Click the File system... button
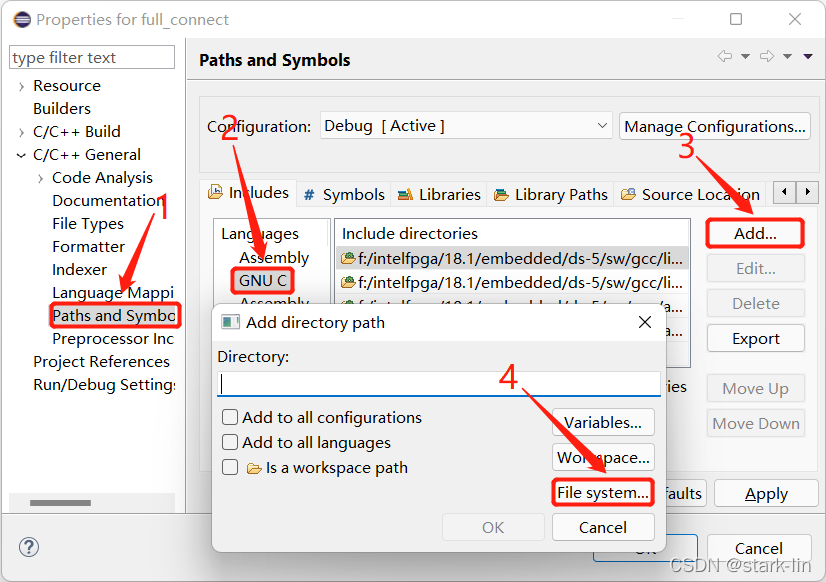Viewport: 826px width, 582px height. pyautogui.click(x=603, y=492)
